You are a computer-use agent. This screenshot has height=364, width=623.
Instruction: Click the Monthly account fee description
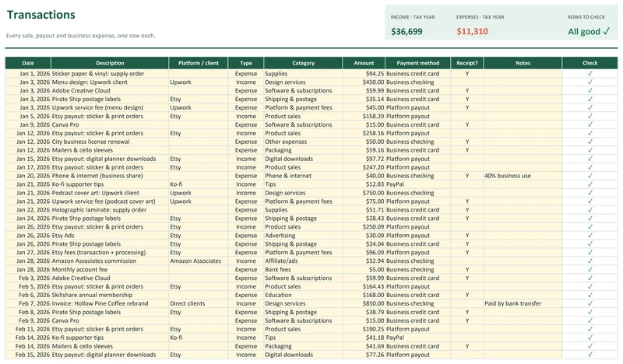point(110,270)
